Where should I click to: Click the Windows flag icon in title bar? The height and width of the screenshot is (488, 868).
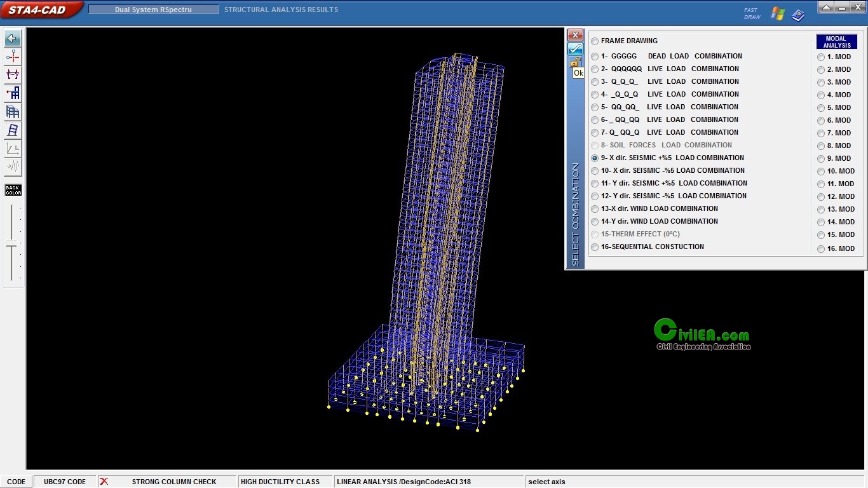[x=778, y=13]
